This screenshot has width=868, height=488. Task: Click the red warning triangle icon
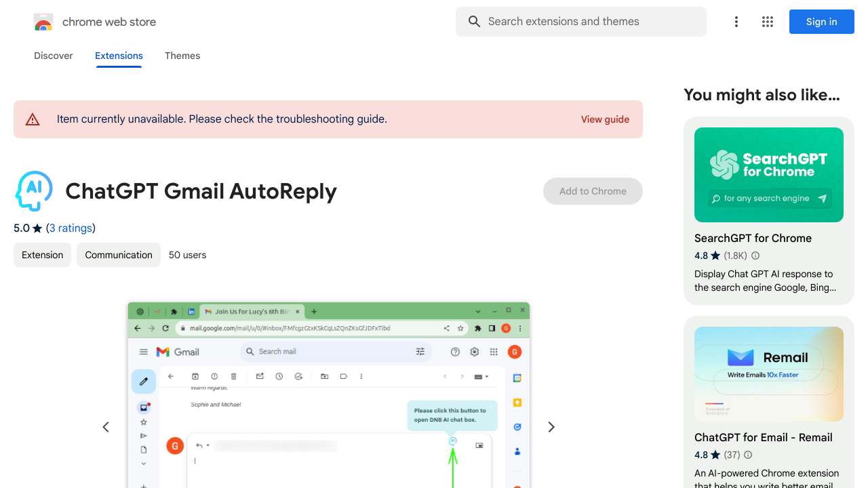coord(33,119)
